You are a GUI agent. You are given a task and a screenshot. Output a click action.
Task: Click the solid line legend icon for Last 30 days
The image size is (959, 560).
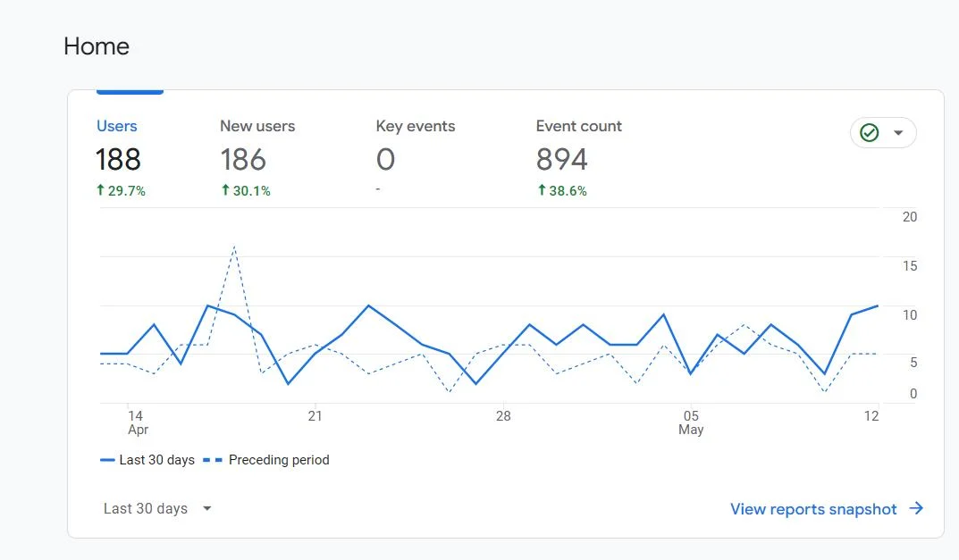(107, 460)
